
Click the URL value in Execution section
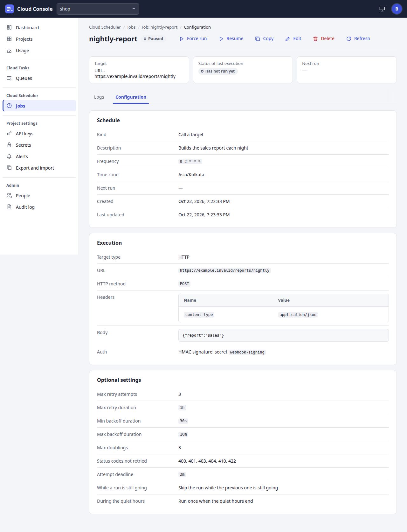(224, 270)
